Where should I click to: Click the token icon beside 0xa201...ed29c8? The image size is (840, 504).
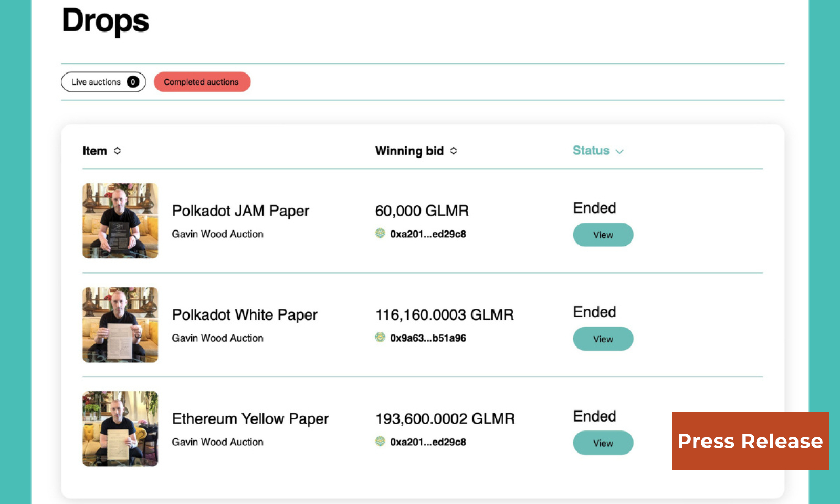point(380,233)
